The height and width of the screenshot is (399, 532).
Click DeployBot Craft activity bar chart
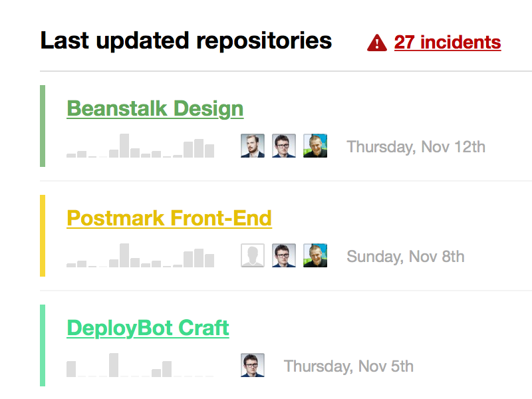[x=140, y=366]
